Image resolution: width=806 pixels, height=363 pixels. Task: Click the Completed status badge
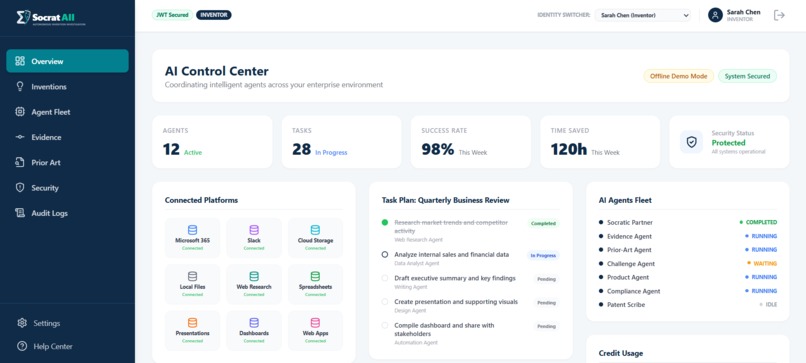coord(543,224)
